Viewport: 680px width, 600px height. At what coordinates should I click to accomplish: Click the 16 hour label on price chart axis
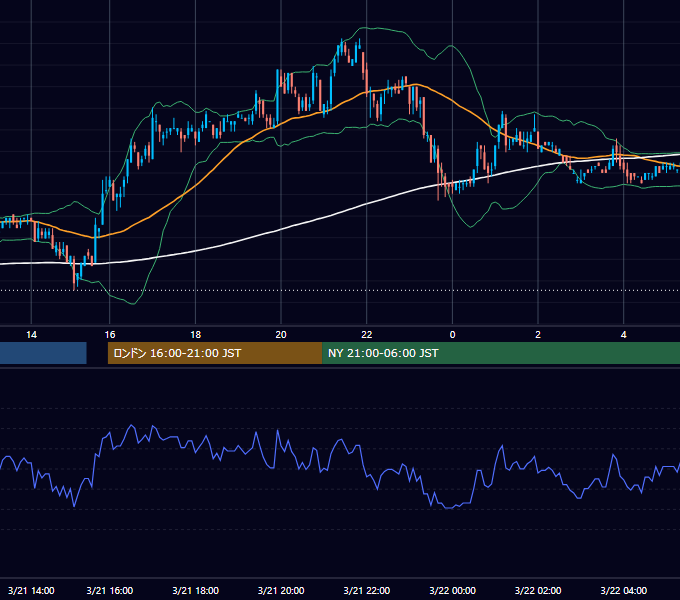[x=110, y=335]
